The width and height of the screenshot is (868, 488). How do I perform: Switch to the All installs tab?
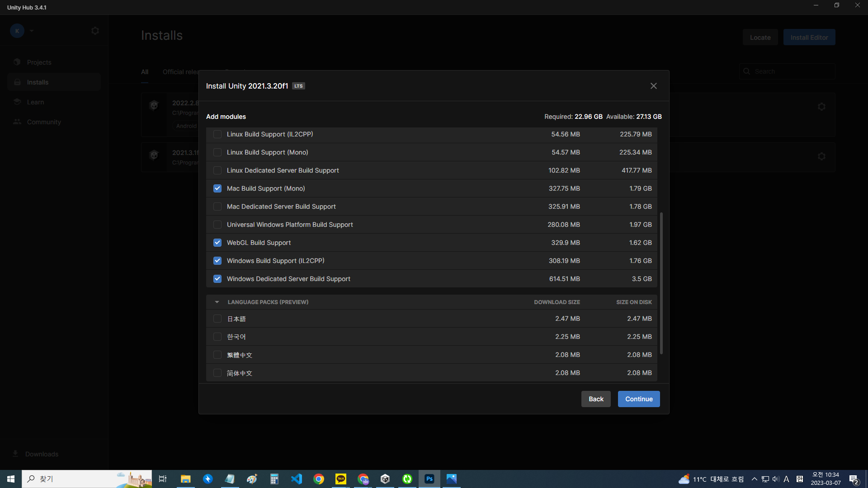[145, 72]
